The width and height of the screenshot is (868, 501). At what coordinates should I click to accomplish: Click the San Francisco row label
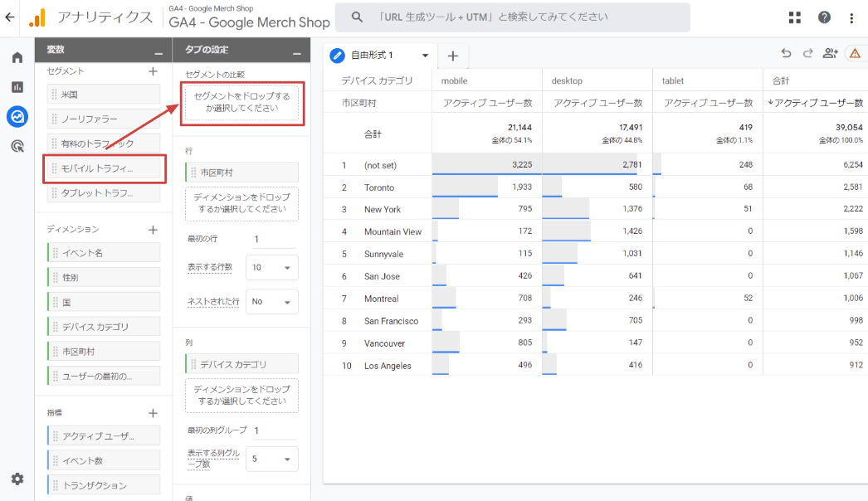coord(392,321)
